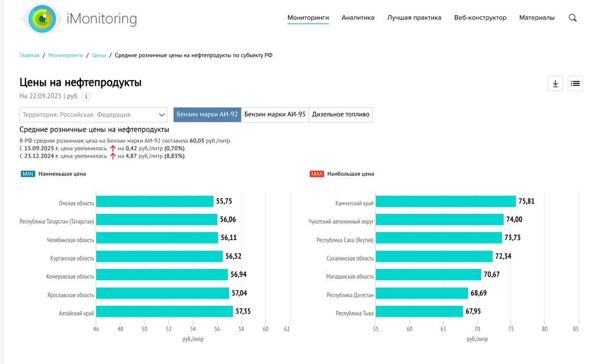
Task: Click the Омская область bar
Action: (x=154, y=202)
